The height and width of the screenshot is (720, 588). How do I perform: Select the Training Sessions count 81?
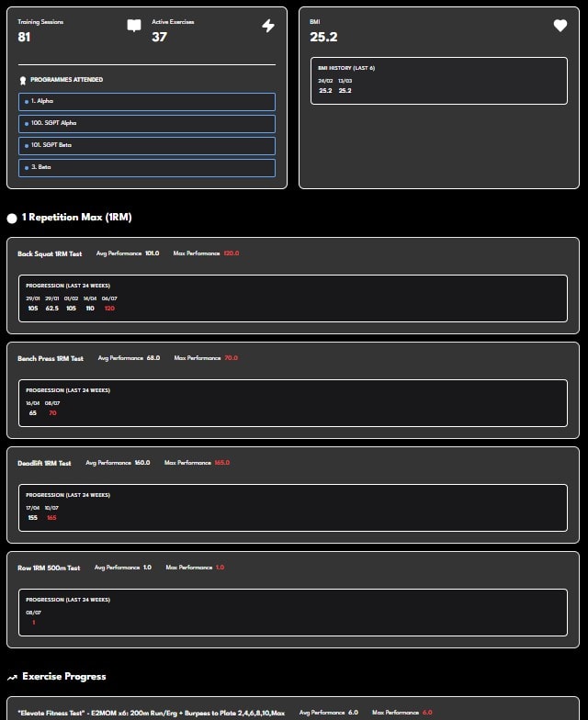24,37
